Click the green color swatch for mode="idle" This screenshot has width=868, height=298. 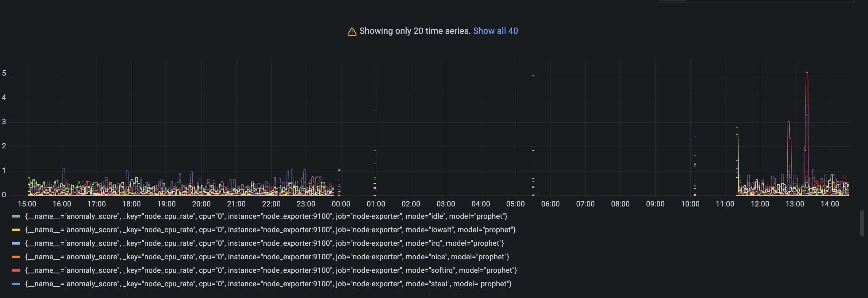click(x=16, y=216)
